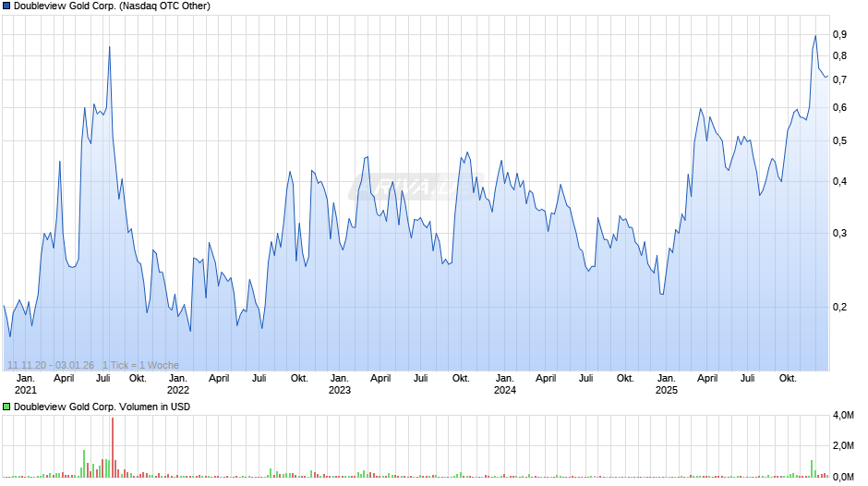Click the tall green volume bar in late 2025
The image size is (868, 486).
point(812,468)
